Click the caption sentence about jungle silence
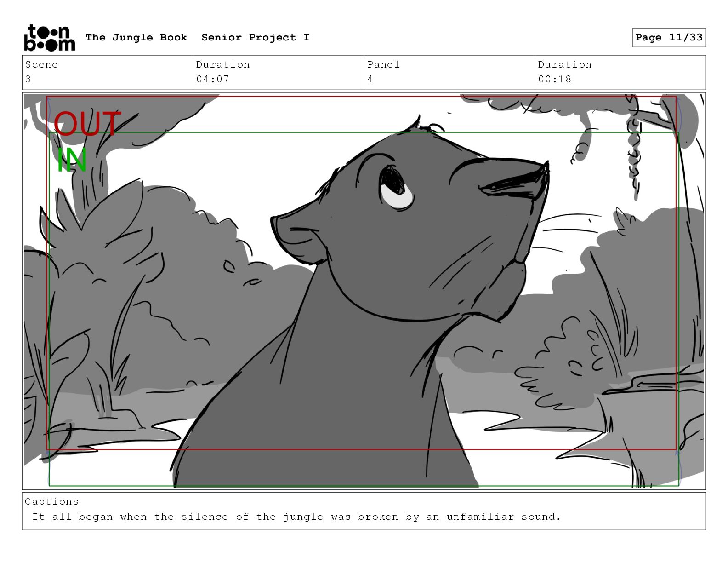728x563 pixels. point(296,517)
